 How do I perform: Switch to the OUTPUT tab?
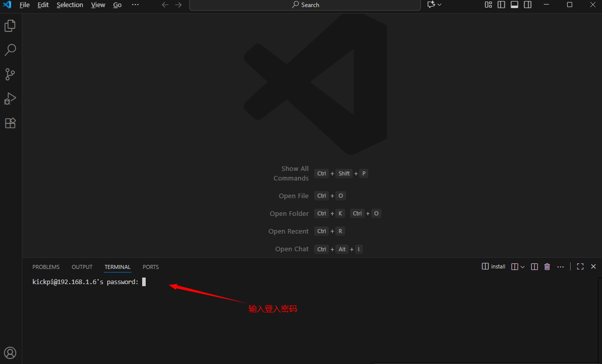click(x=82, y=267)
